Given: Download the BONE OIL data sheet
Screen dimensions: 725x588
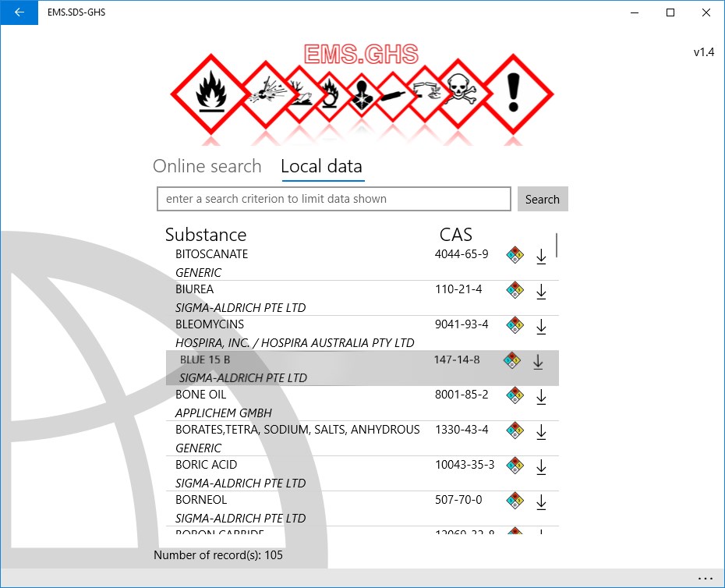Looking at the screenshot, I should click(541, 397).
